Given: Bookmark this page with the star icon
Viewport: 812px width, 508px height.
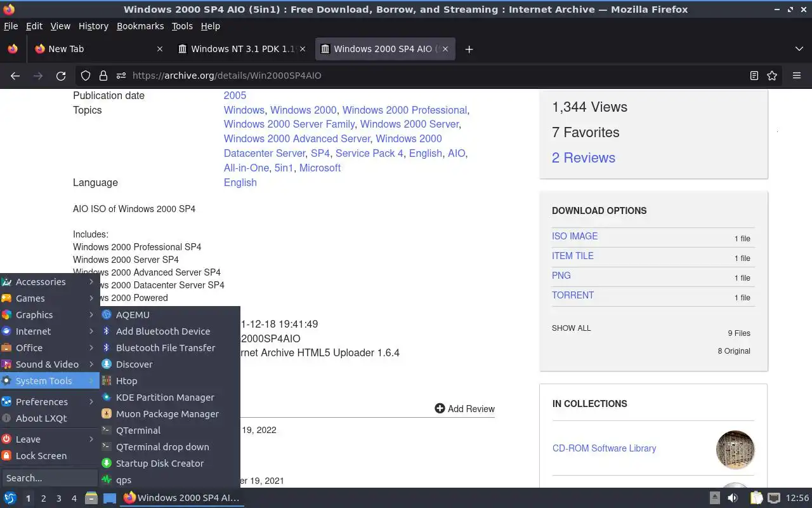Looking at the screenshot, I should (x=772, y=76).
